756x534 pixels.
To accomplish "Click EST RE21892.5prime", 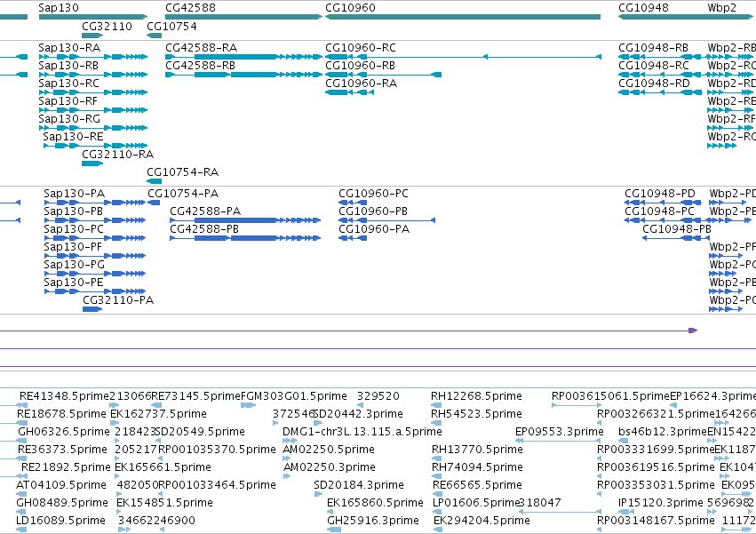I will 66,468.
